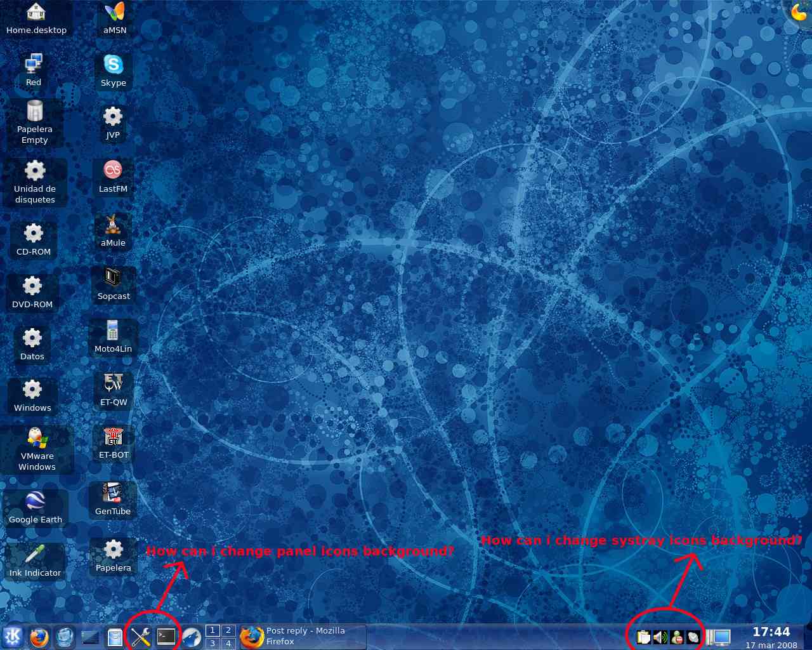
Task: Switch to virtual desktop 3 in pager
Action: point(213,644)
